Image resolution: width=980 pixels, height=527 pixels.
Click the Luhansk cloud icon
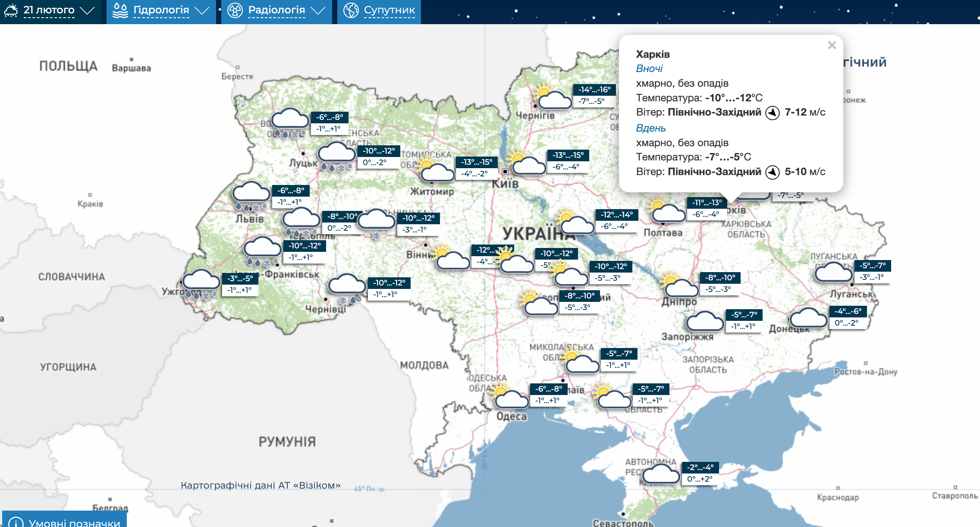click(x=833, y=273)
